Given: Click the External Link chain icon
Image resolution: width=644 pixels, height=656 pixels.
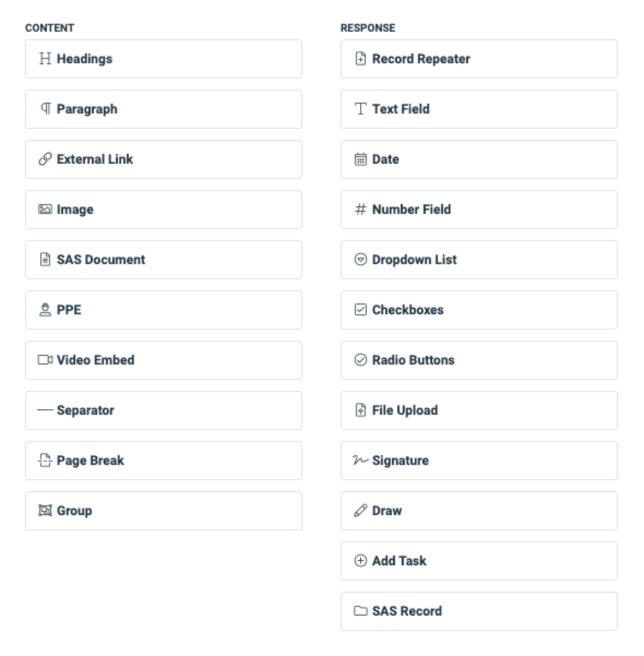Looking at the screenshot, I should [x=46, y=159].
